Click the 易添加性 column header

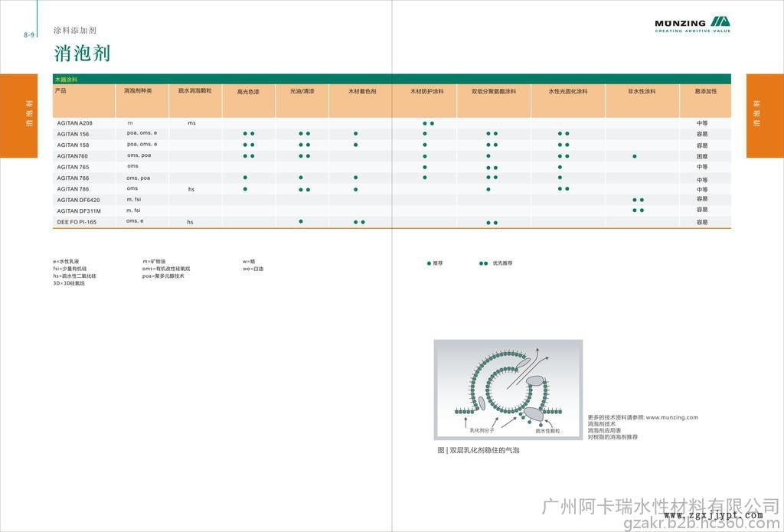705,91
